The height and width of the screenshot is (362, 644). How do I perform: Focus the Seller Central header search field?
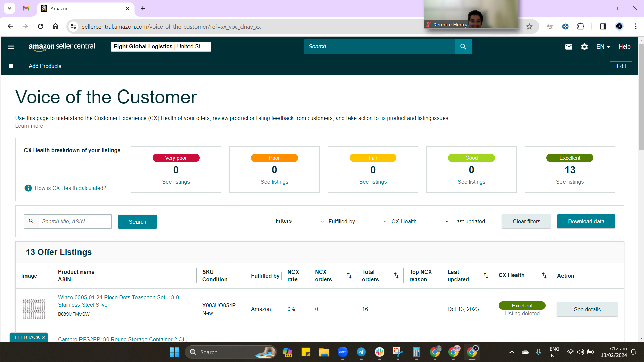coord(380,47)
